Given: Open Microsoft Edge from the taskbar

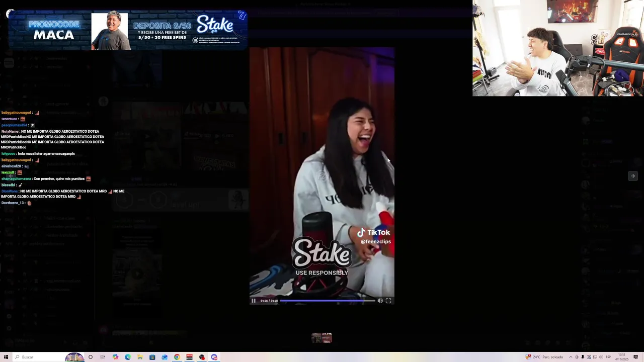Looking at the screenshot, I should pyautogui.click(x=127, y=357).
